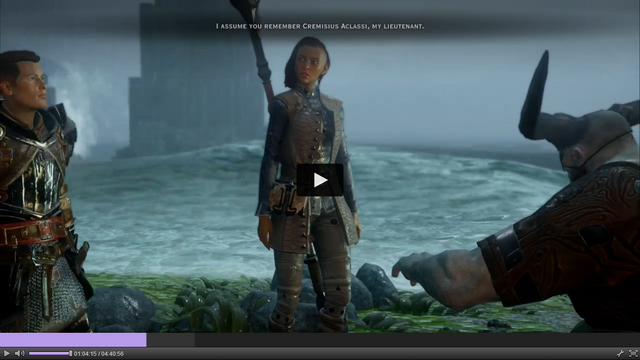This screenshot has height=360, width=640.
Task: Jump ahead in the grey buffered progress section
Action: coord(171,340)
